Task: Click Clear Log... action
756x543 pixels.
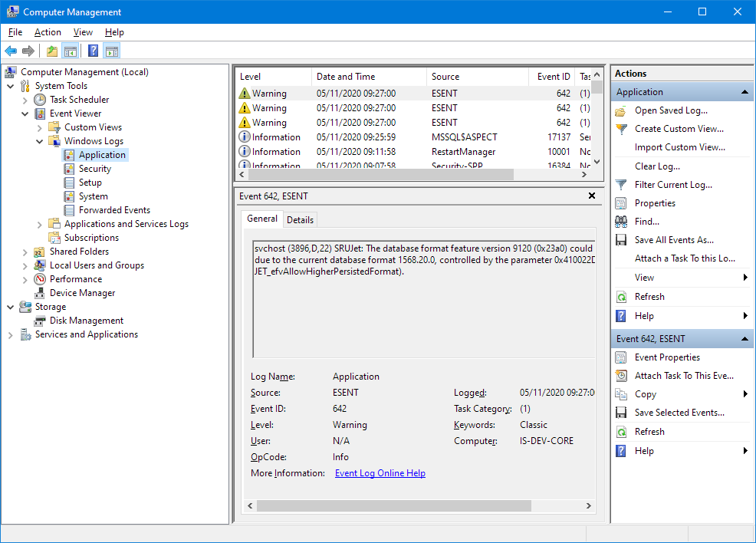Action: pyautogui.click(x=657, y=166)
